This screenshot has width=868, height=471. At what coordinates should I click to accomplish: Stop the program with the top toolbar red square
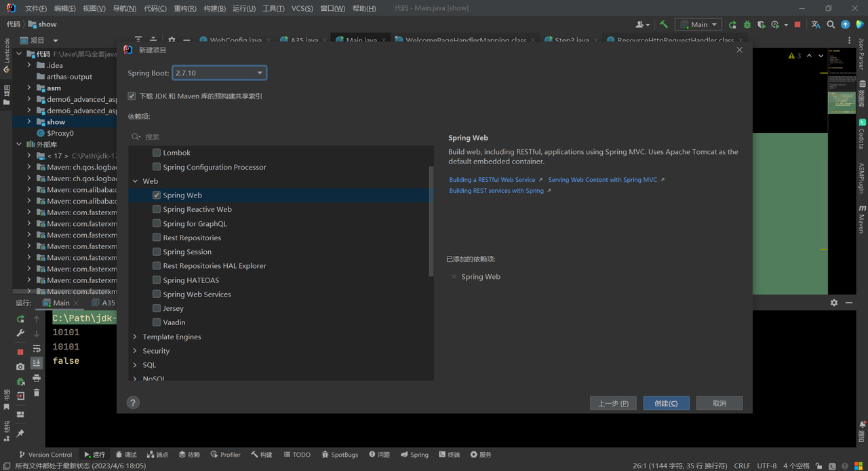pyautogui.click(x=797, y=24)
